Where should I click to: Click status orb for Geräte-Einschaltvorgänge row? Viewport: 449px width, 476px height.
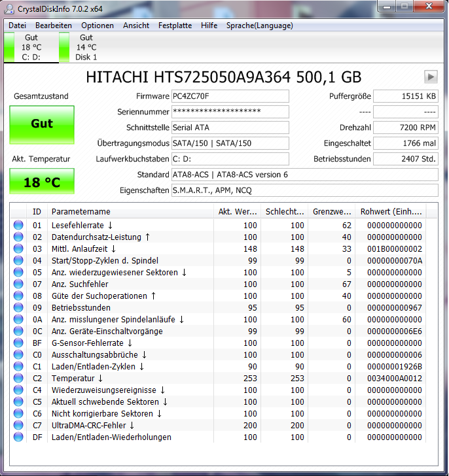pos(18,331)
